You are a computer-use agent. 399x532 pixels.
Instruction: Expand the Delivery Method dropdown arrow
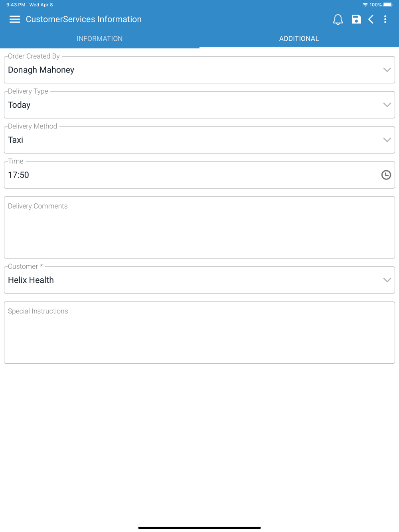(x=387, y=140)
